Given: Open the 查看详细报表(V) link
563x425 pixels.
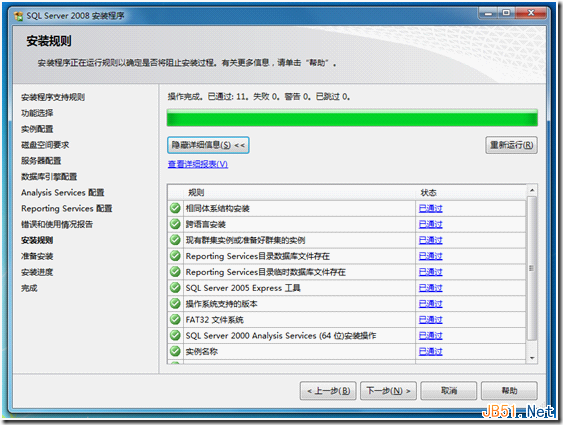Looking at the screenshot, I should [198, 164].
